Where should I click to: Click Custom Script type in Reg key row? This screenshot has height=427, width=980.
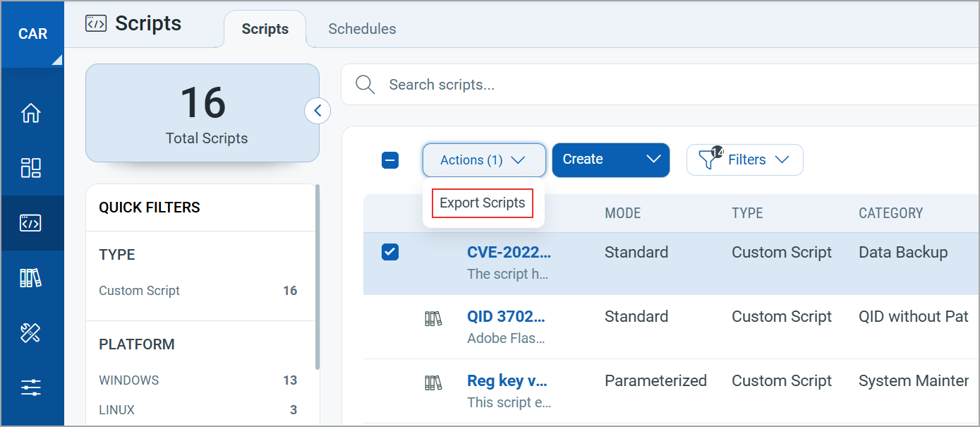(782, 380)
